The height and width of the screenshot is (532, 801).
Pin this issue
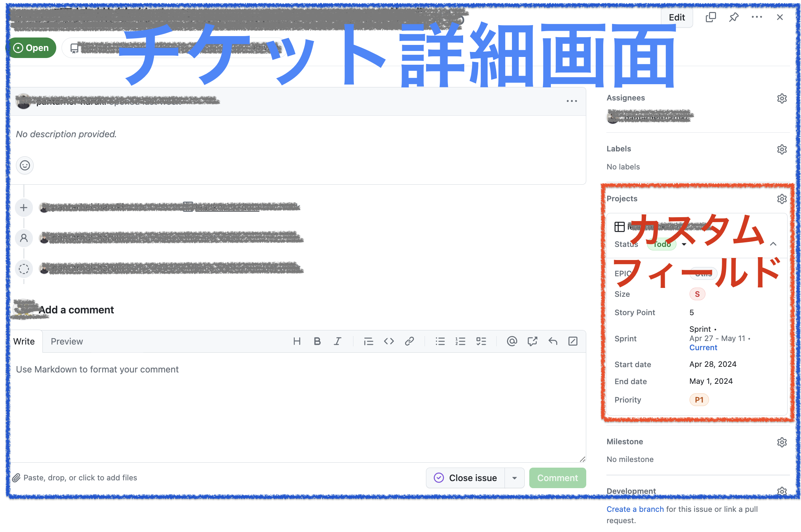point(734,17)
